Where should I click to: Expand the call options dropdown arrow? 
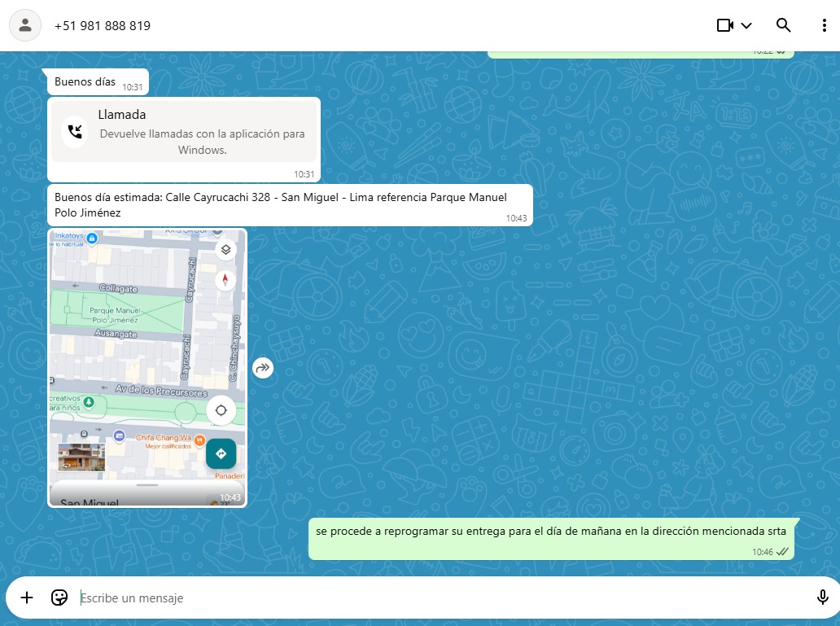pos(746,25)
